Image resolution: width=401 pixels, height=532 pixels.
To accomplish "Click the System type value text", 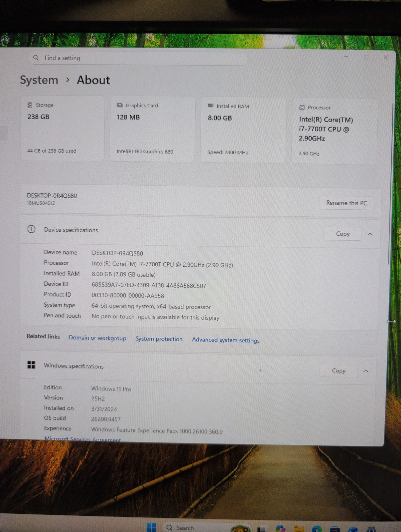I will 151,306.
